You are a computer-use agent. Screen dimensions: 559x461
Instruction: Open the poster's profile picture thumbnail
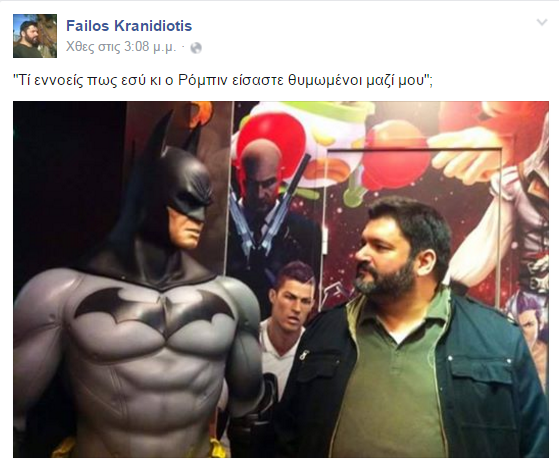[35, 36]
